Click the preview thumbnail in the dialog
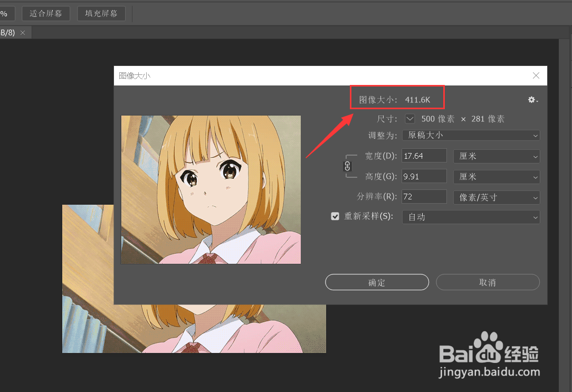 tap(211, 189)
